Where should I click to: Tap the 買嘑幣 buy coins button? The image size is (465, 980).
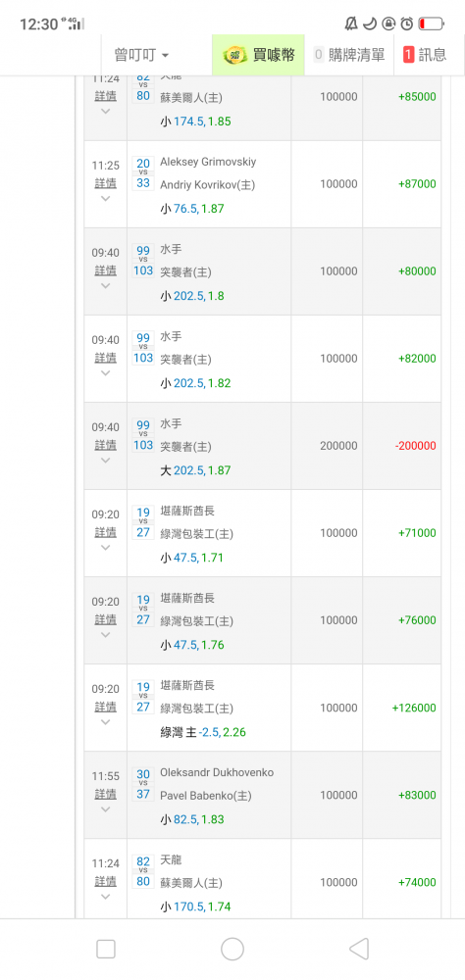click(x=258, y=55)
